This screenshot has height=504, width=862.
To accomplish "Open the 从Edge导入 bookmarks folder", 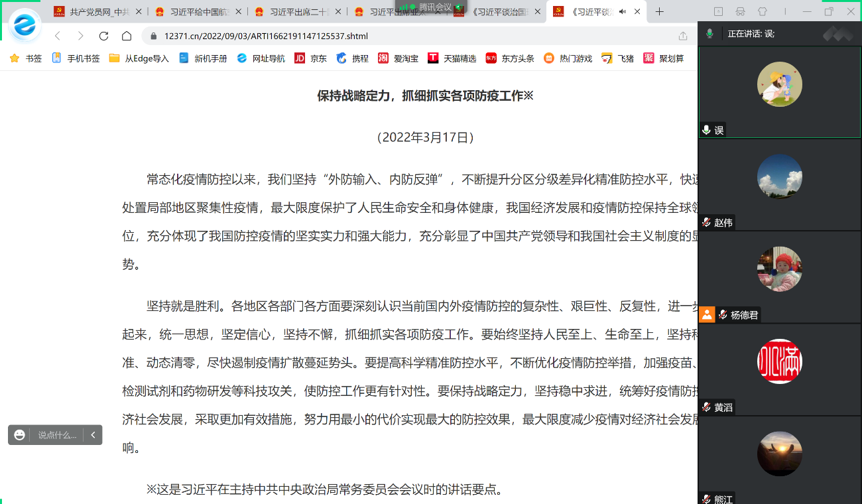I will 139,58.
